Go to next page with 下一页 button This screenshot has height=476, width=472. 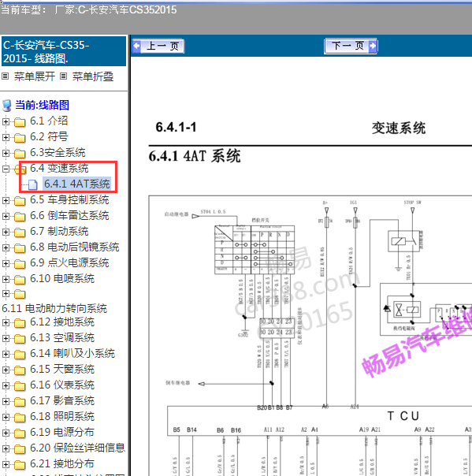click(351, 46)
